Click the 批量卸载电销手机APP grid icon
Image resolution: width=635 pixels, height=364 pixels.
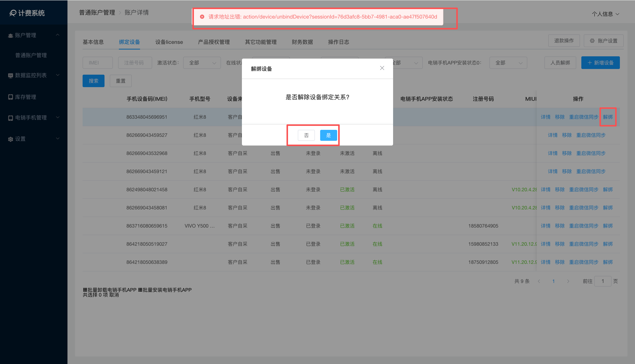pyautogui.click(x=85, y=290)
